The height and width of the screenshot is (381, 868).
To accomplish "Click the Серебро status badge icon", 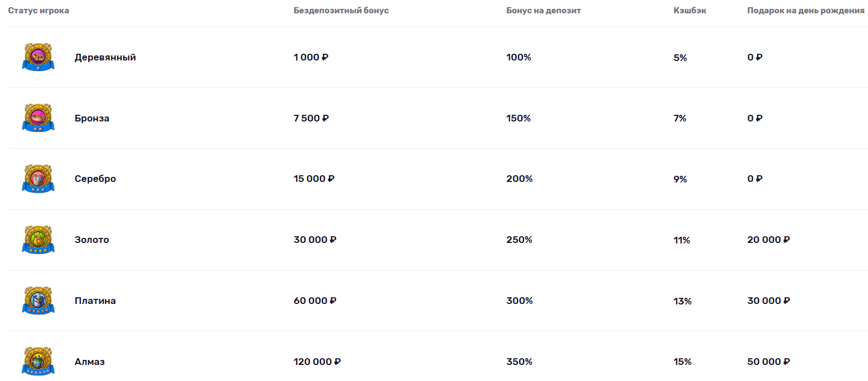I will pos(38,179).
